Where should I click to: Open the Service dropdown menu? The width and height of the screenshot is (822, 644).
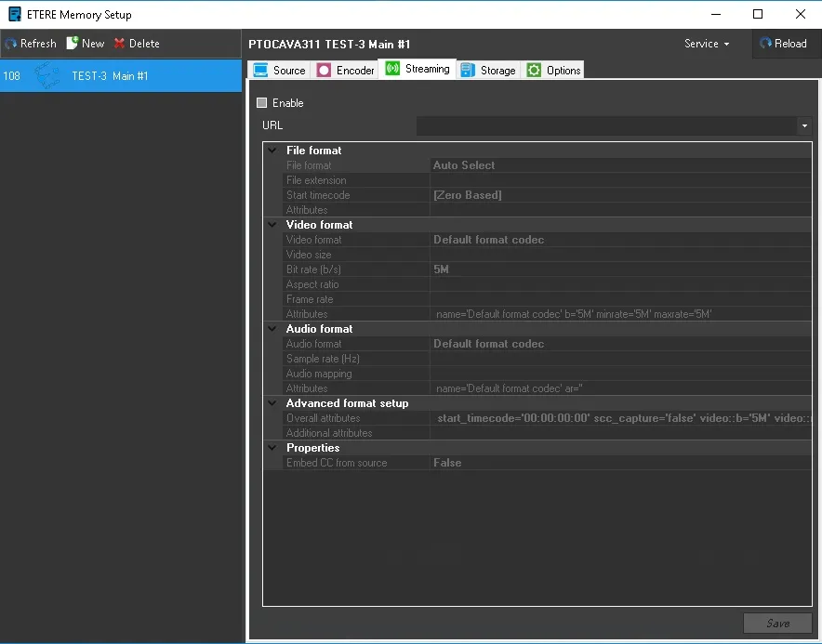click(x=707, y=44)
